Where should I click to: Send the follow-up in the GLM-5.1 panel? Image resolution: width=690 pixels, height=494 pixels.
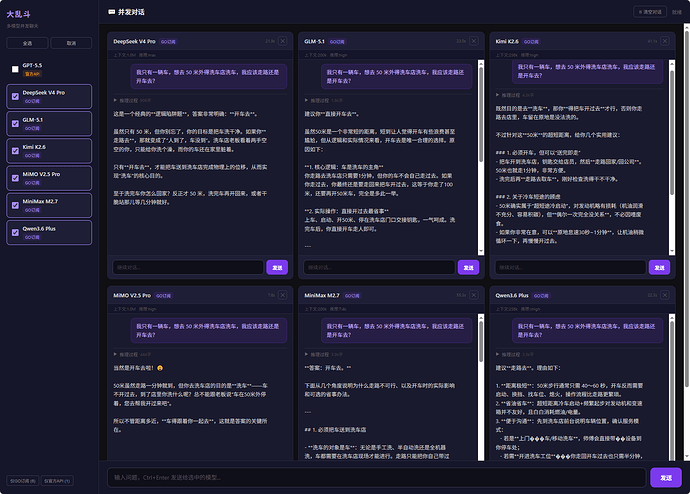468,267
